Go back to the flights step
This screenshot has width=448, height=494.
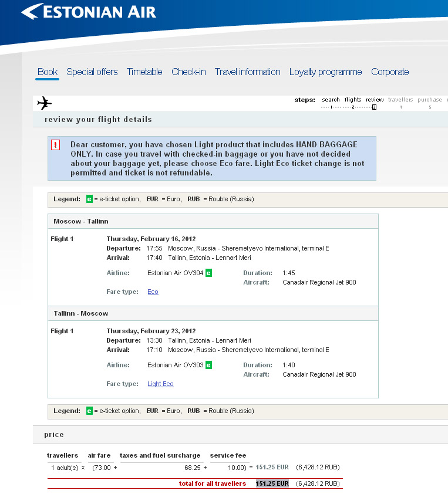point(353,100)
